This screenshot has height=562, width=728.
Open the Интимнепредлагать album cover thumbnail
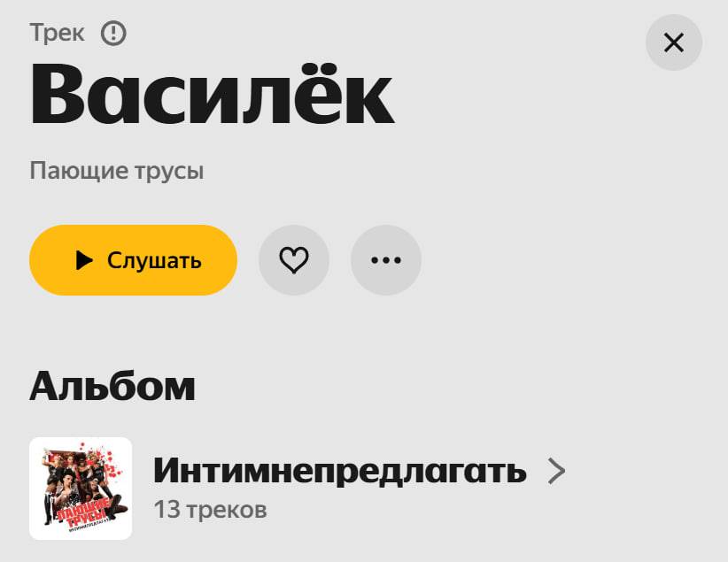point(81,489)
